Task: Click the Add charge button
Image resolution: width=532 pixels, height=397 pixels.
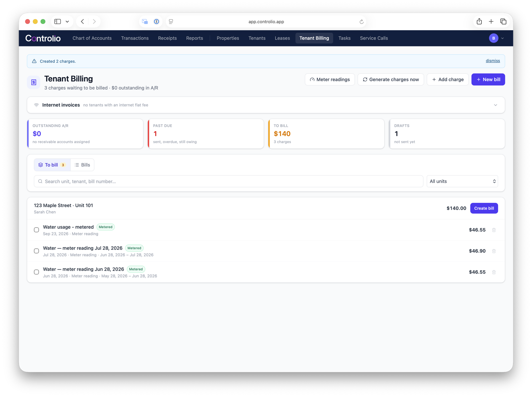Action: 448,79
